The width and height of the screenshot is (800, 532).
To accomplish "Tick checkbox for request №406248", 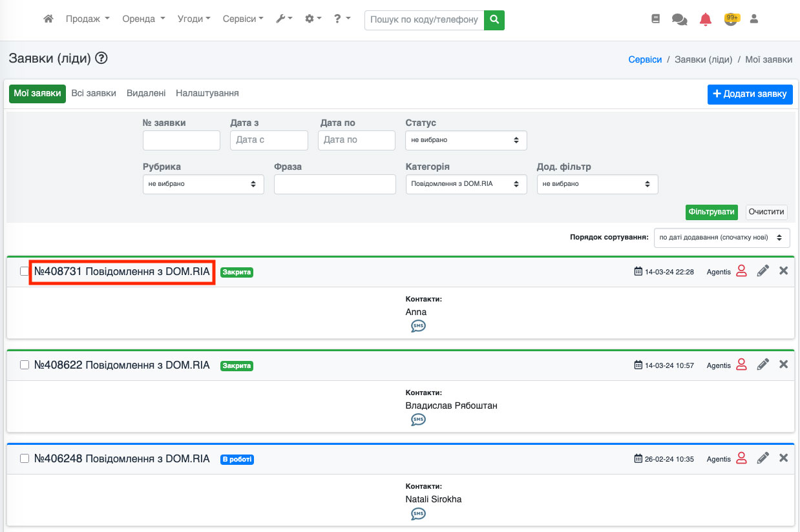I will [x=25, y=458].
